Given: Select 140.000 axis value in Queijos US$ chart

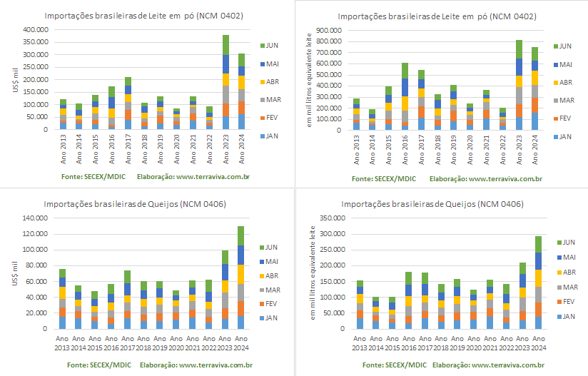Looking at the screenshot, I should pyautogui.click(x=35, y=218).
